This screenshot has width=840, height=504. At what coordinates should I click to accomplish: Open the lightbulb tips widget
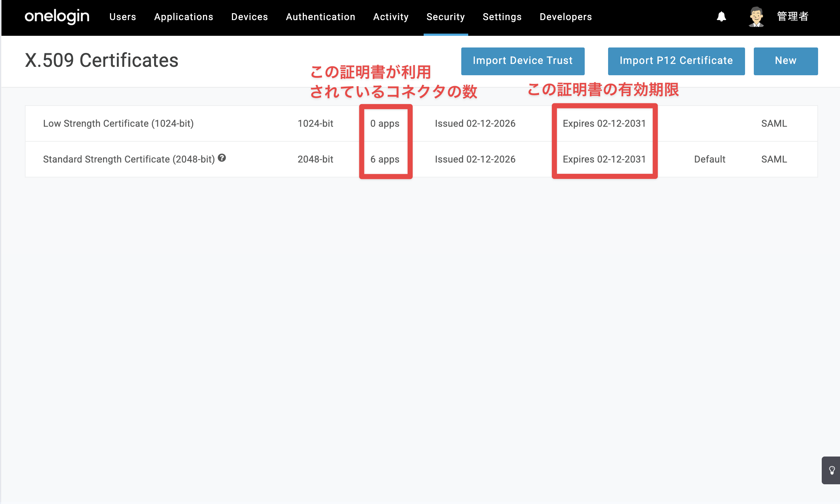tap(832, 470)
